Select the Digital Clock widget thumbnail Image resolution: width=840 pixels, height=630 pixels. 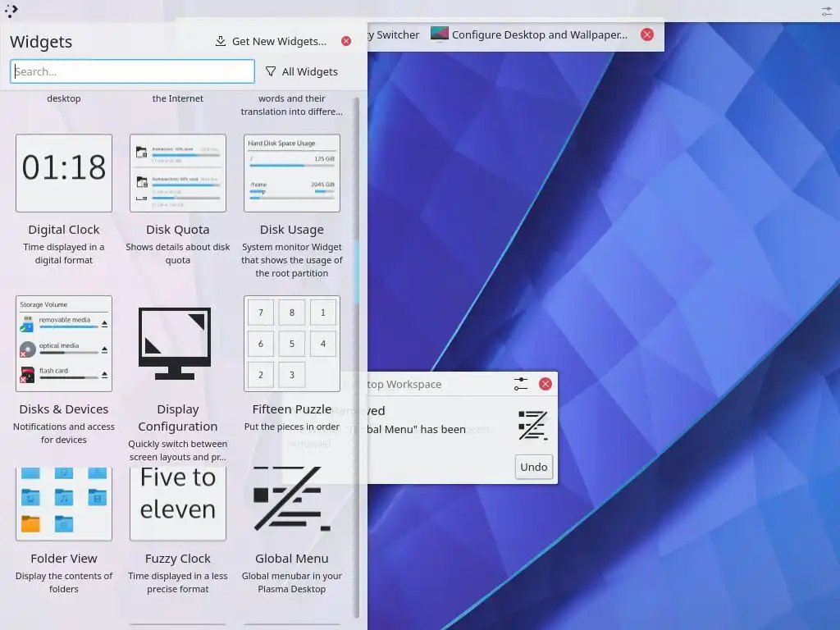64,173
